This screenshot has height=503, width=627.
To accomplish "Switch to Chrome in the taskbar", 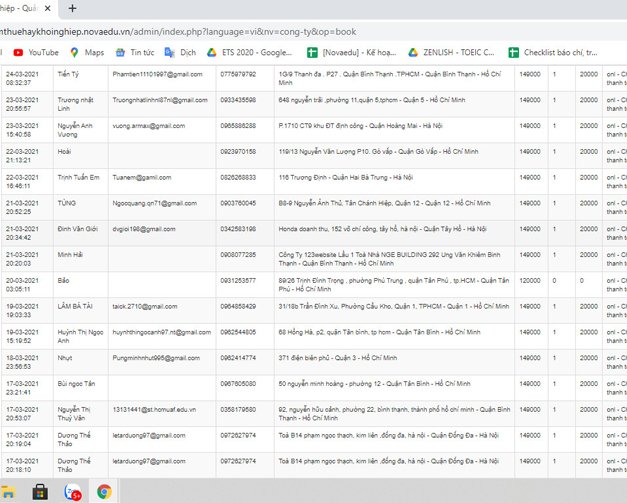I will [x=104, y=491].
